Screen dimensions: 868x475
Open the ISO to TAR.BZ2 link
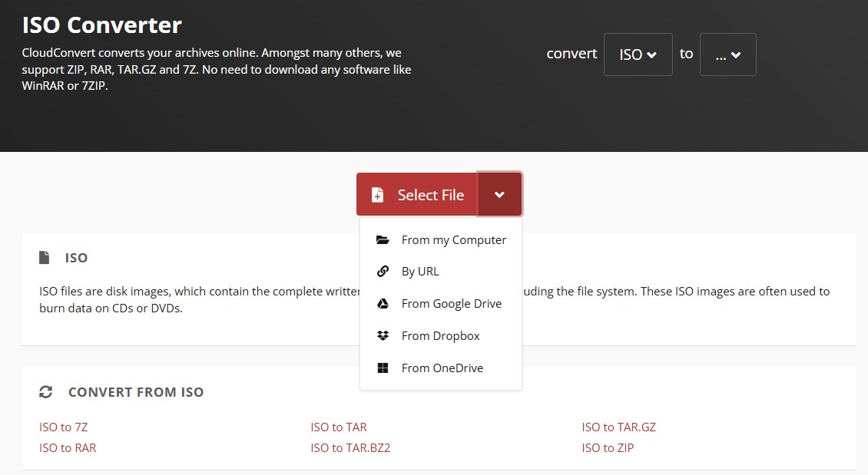click(x=350, y=447)
